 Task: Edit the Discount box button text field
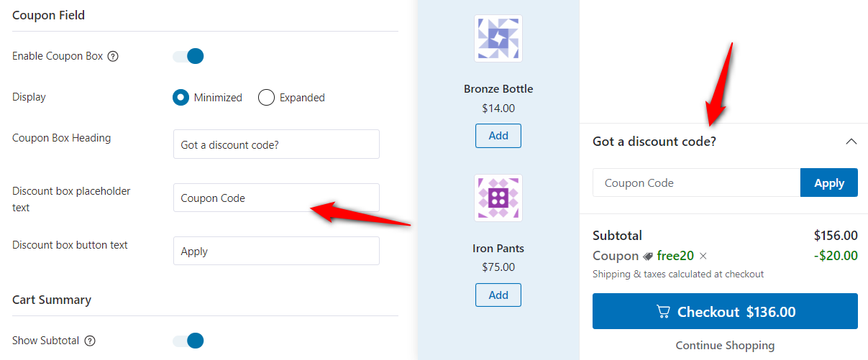[276, 251]
